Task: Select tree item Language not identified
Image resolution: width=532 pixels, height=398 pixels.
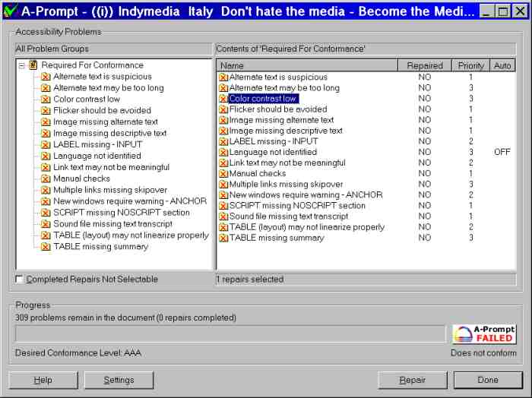Action: tap(97, 156)
